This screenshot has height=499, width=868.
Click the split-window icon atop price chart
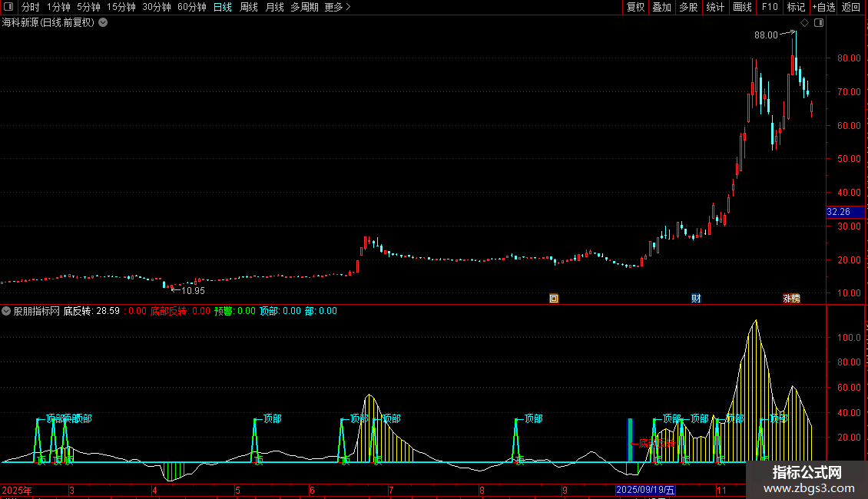point(819,23)
